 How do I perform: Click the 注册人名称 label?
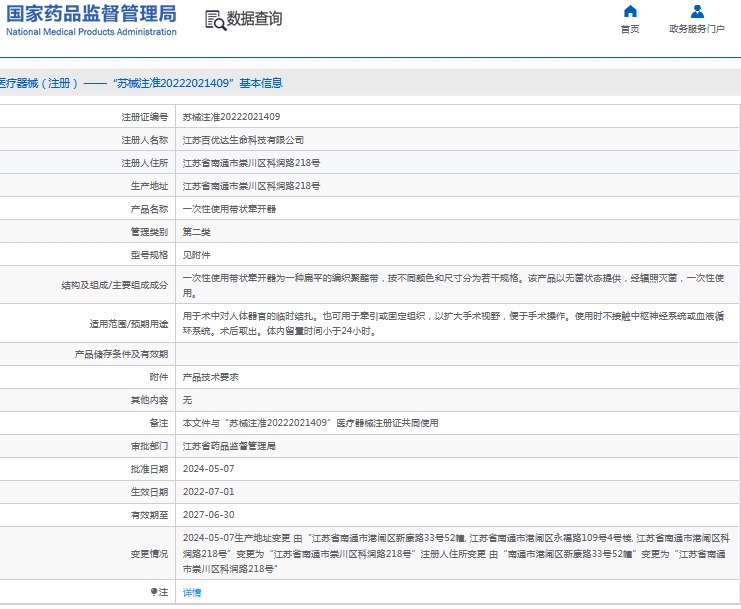[145, 140]
